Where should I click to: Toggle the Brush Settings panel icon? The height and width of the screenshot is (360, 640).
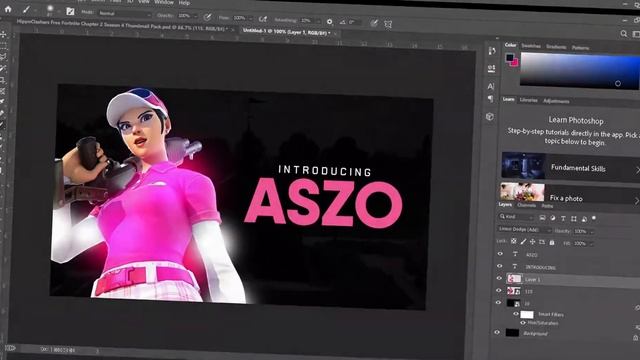click(70, 11)
